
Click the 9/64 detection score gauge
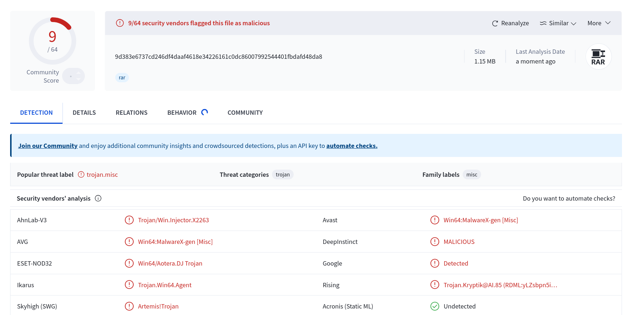[52, 41]
